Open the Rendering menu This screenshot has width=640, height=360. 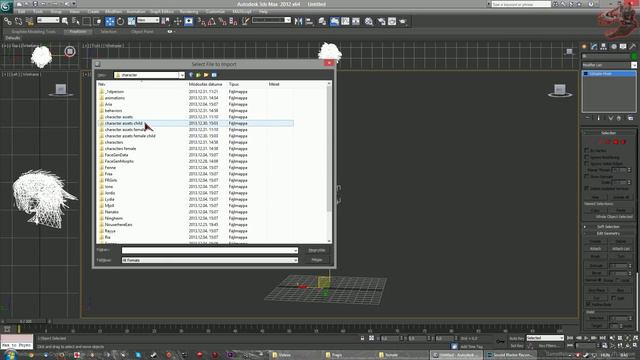[189, 11]
